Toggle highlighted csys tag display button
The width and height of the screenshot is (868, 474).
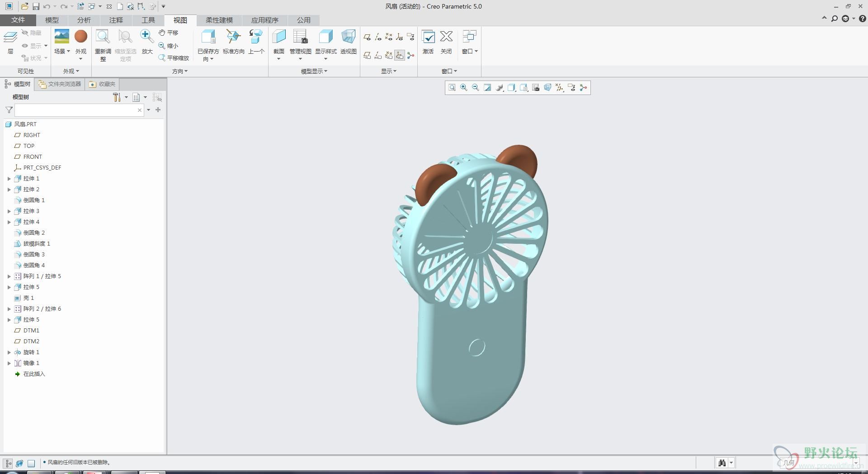coord(400,55)
